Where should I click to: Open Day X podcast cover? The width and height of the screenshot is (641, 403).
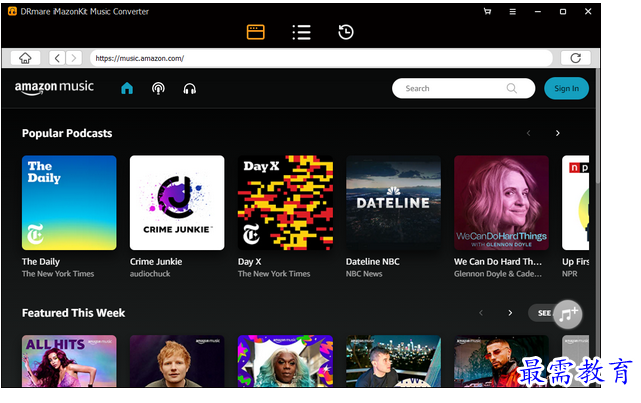point(285,203)
